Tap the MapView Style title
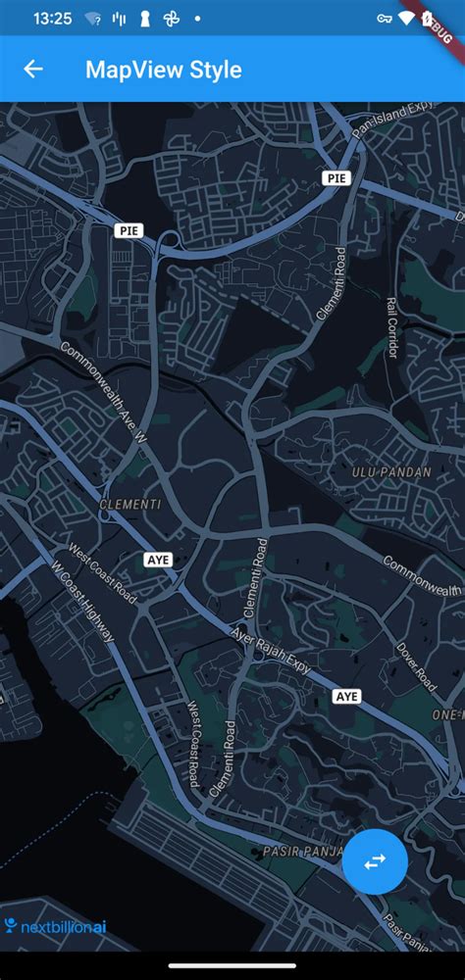465x980 pixels. click(164, 69)
